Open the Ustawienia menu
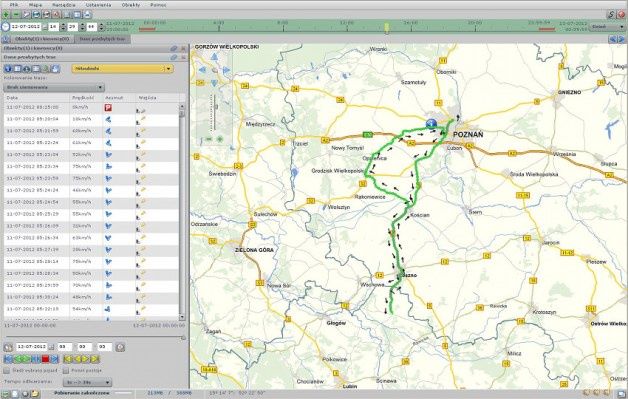This screenshot has width=628, height=399. click(x=98, y=5)
